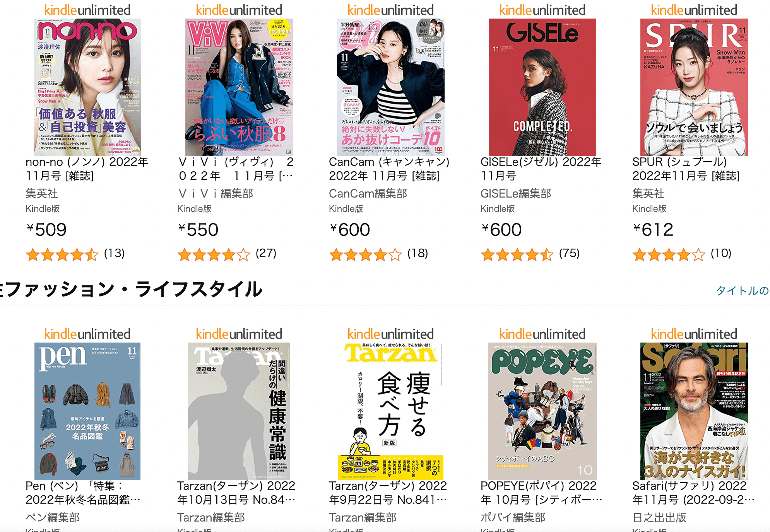Open the Tarzan 痩せる食べ方 cover thumbnail

pos(391,411)
